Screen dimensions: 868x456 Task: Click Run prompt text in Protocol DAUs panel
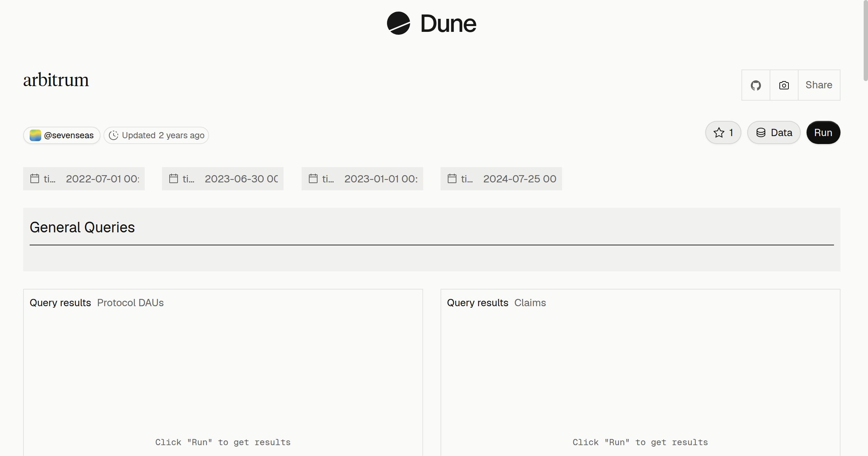click(223, 442)
